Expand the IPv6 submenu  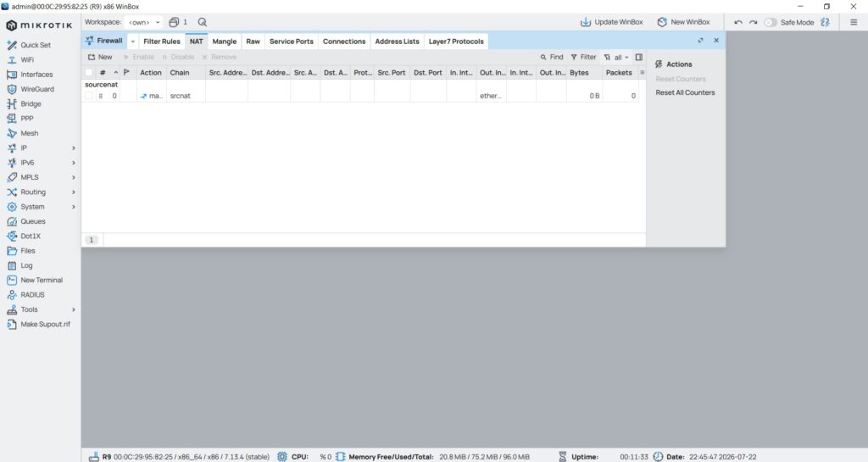tap(74, 163)
